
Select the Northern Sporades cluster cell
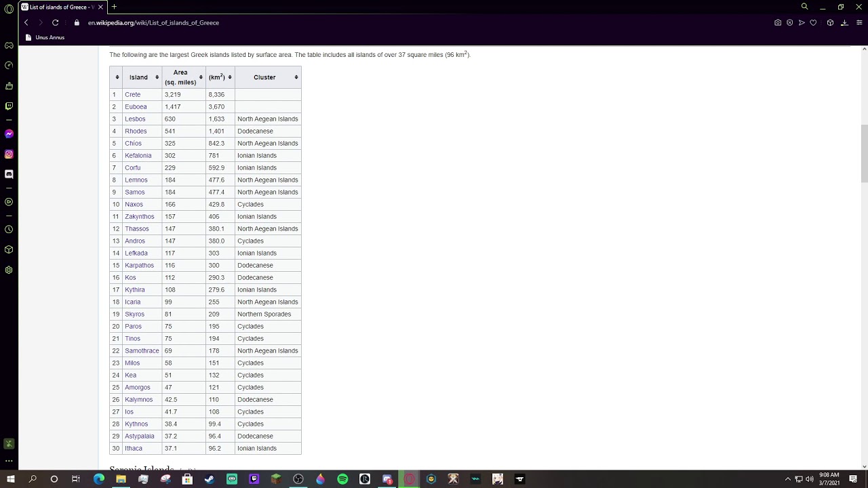(268, 314)
